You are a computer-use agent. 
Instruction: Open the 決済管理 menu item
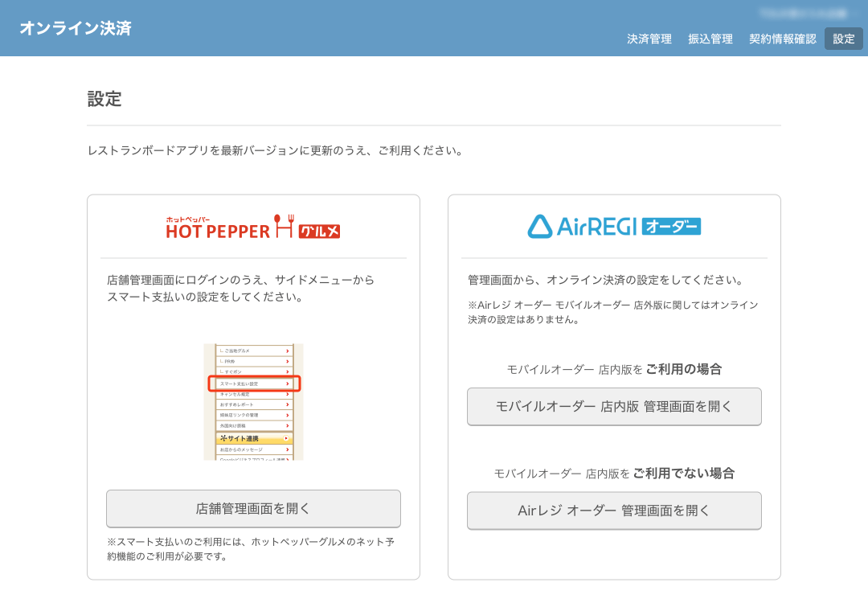[649, 39]
